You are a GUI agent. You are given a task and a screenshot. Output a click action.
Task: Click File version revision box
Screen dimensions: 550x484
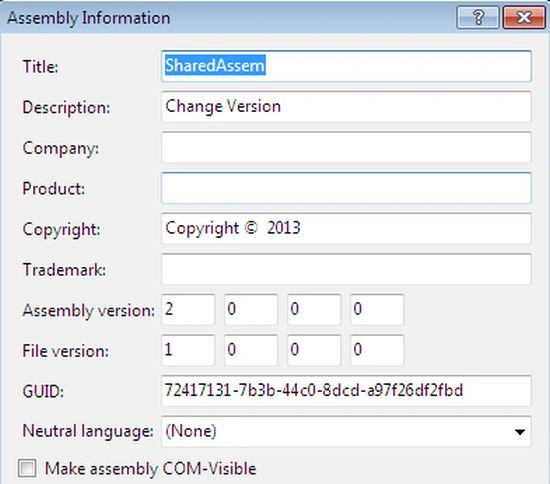tap(377, 350)
